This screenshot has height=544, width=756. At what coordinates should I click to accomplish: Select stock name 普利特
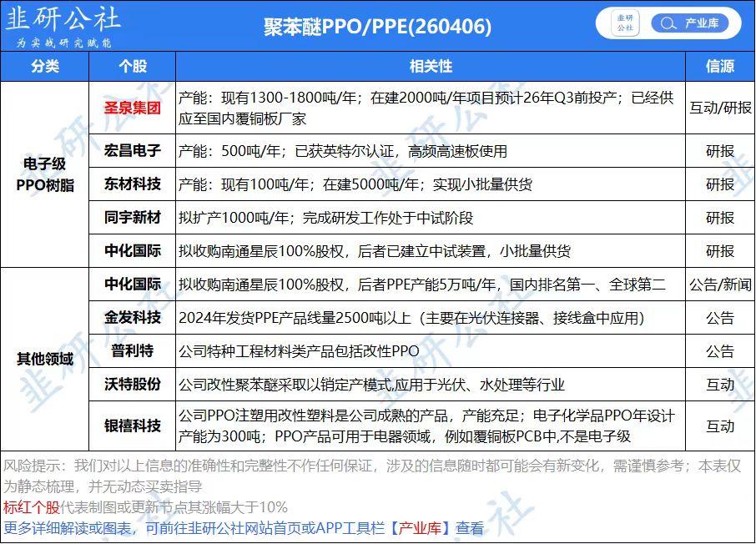[133, 350]
